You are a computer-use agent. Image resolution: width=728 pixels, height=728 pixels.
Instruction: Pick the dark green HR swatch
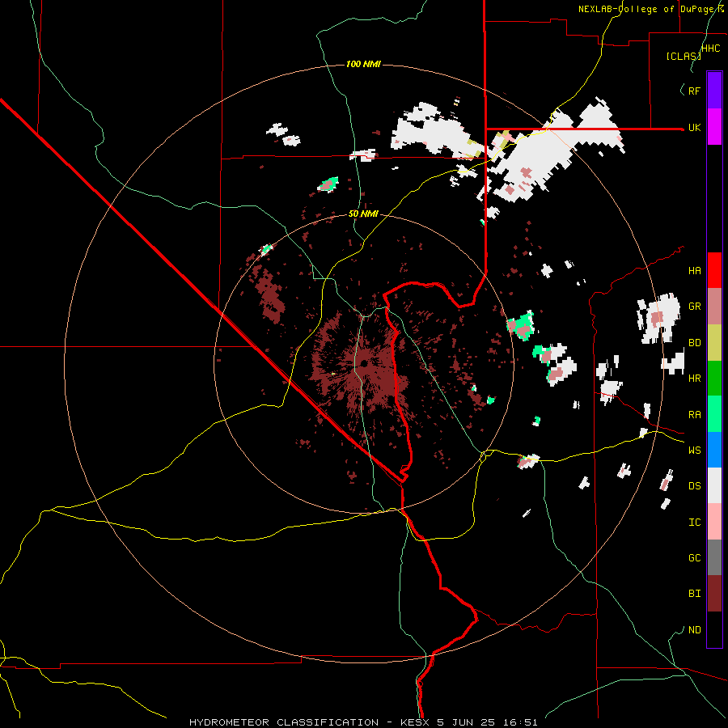coord(714,379)
